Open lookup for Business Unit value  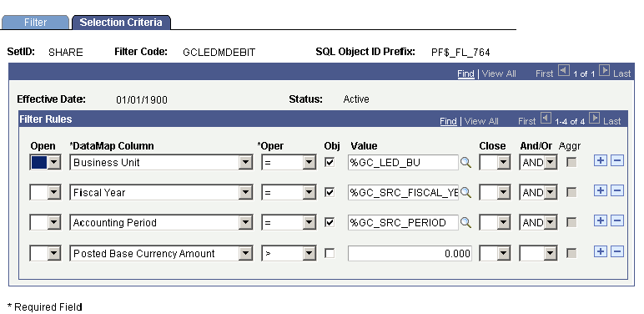[465, 162]
